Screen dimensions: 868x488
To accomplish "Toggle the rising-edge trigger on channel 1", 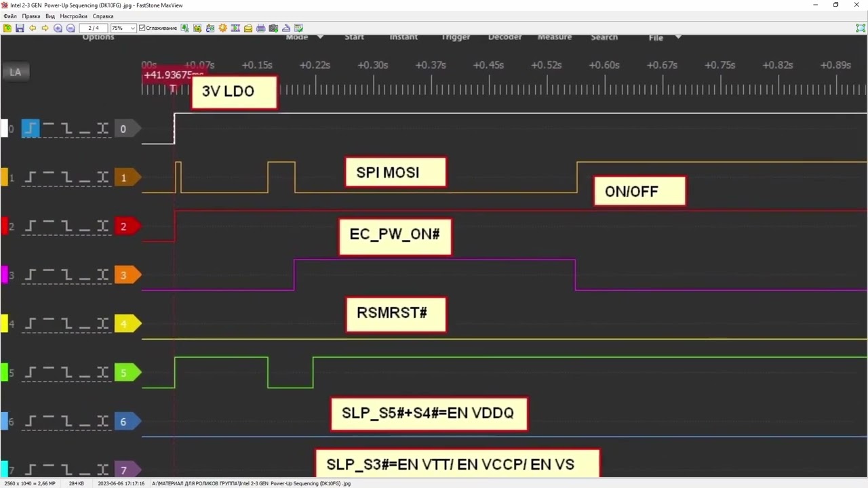I will (x=31, y=178).
